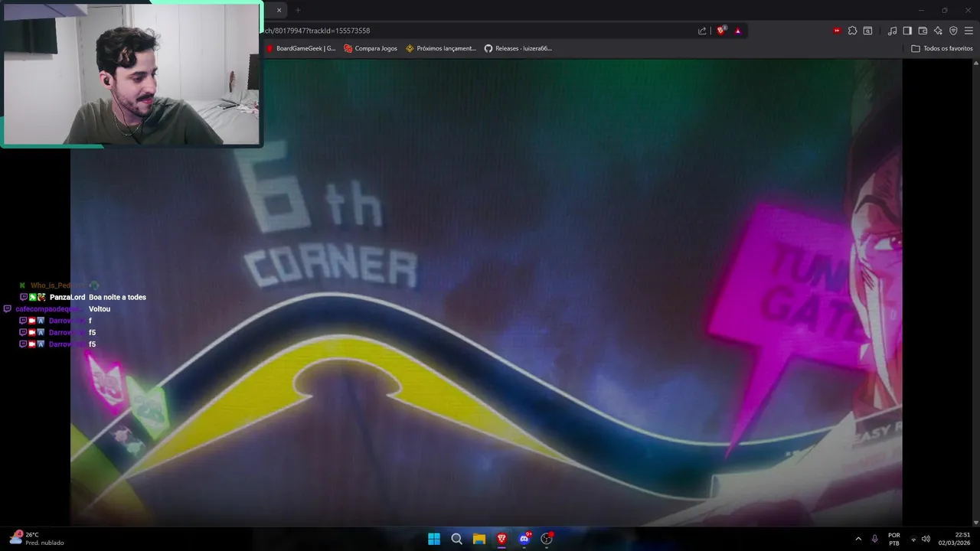Open the music notes playlist icon
980x551 pixels.
[x=892, y=31]
